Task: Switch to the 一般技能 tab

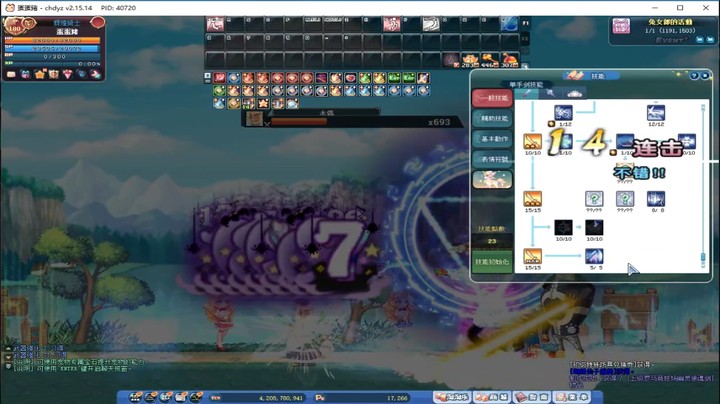Action: point(492,98)
